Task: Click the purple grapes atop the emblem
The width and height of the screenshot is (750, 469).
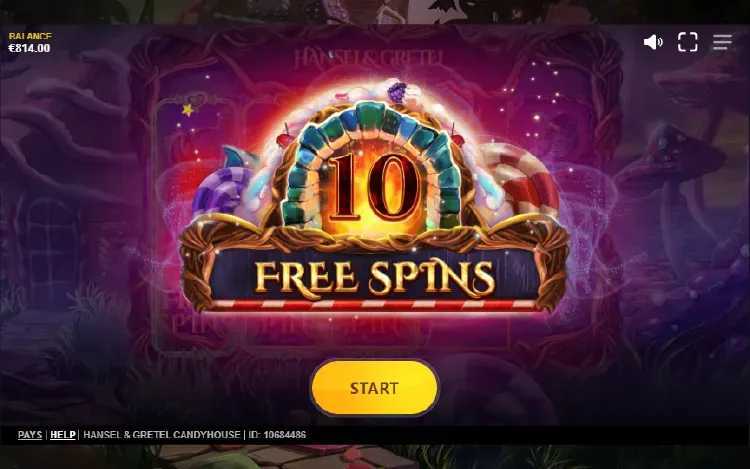Action: [397, 92]
